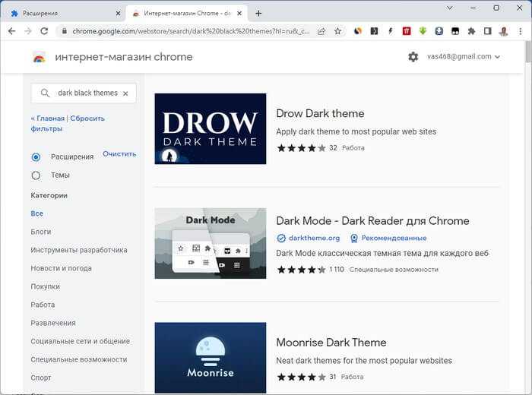Screen dimensions: 532x395
Task: Bookmark this page with the star
Action: (337, 31)
